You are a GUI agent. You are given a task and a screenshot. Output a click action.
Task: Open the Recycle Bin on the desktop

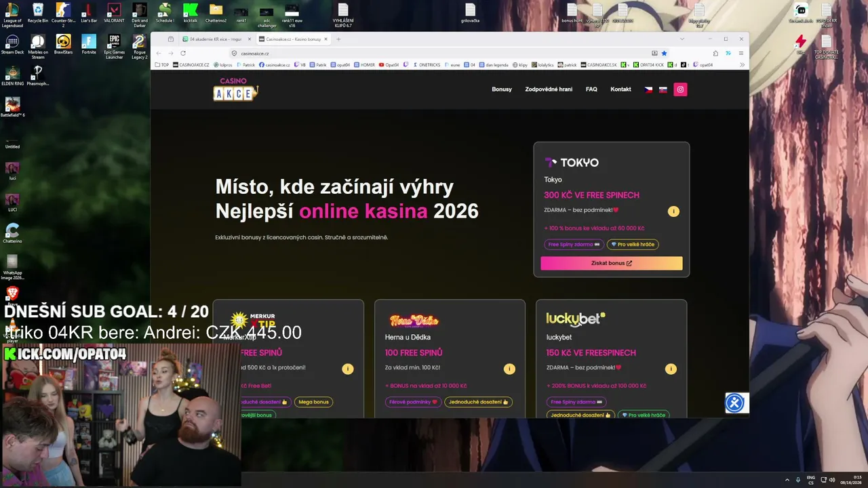click(38, 13)
